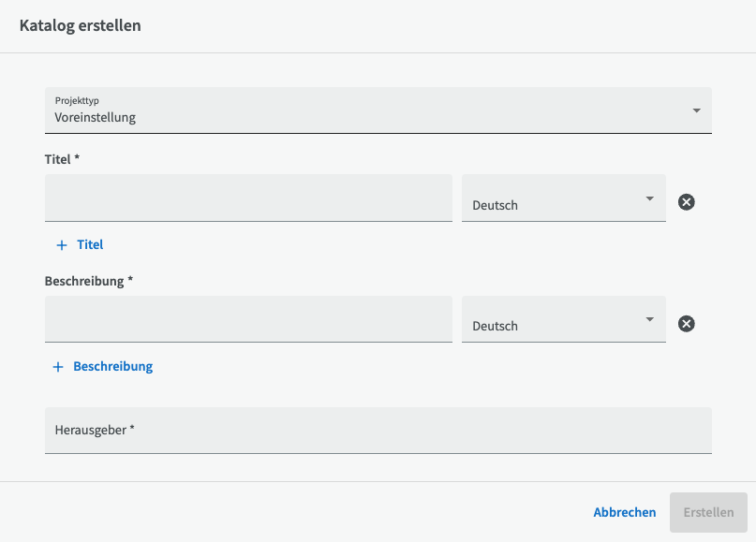756x542 pixels.
Task: Click the plus icon beside Beschreibung
Action: point(58,367)
